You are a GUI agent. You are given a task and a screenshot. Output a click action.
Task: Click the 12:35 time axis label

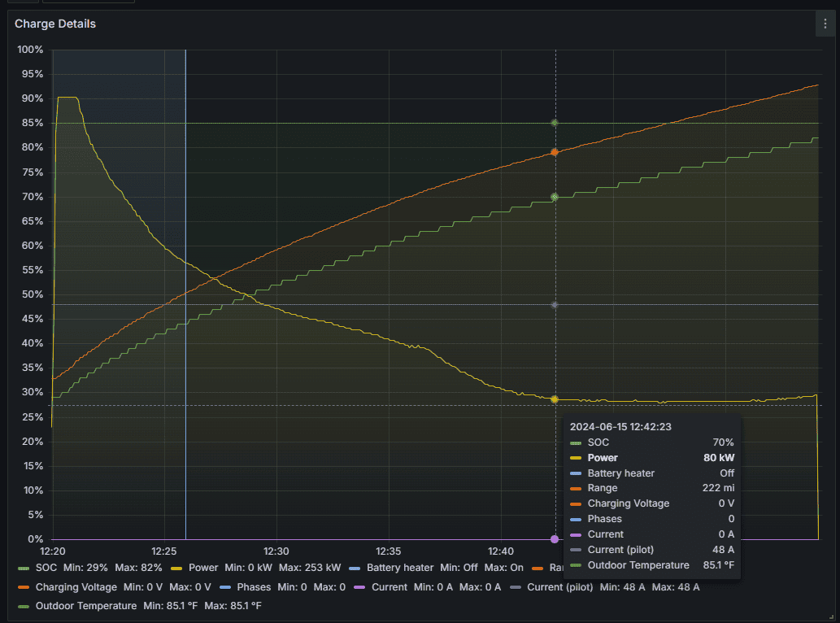[389, 551]
